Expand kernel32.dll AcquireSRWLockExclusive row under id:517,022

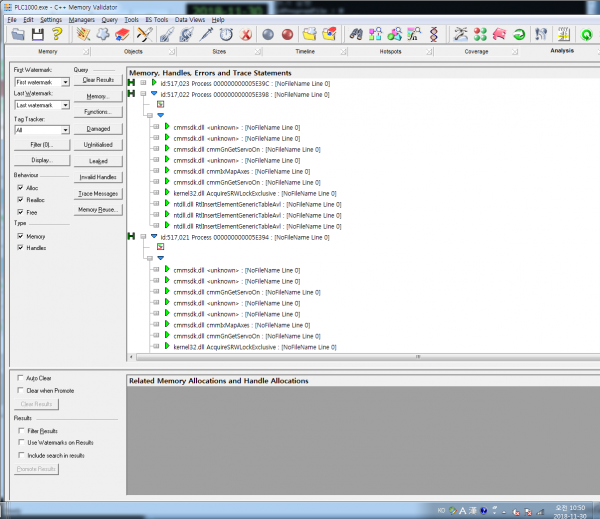pyautogui.click(x=156, y=193)
